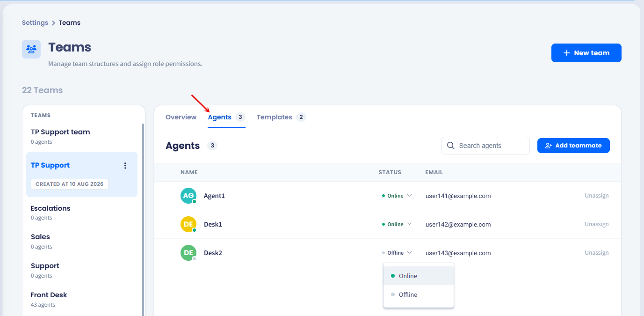
Task: Click the Desk1 name in the table
Action: 213,224
